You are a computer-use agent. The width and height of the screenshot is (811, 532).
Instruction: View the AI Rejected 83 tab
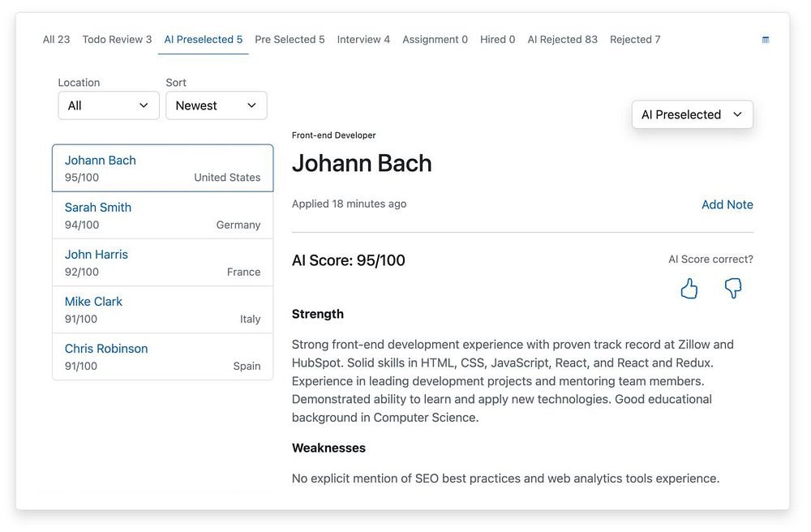pyautogui.click(x=562, y=40)
